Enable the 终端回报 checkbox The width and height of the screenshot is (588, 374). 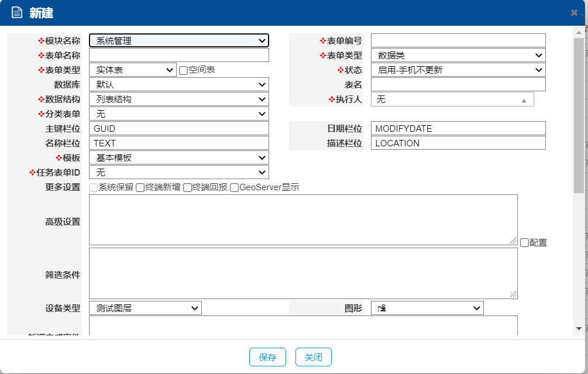coord(187,188)
